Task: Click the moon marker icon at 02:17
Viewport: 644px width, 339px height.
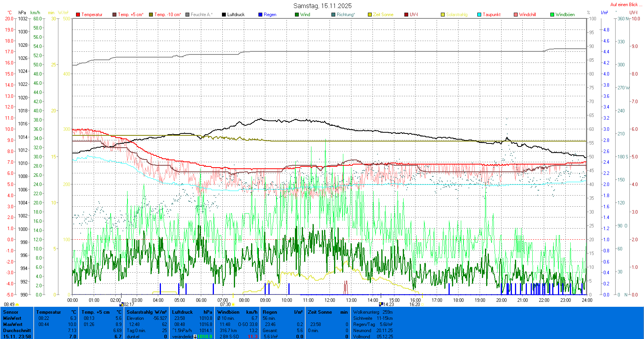Action: [x=122, y=304]
